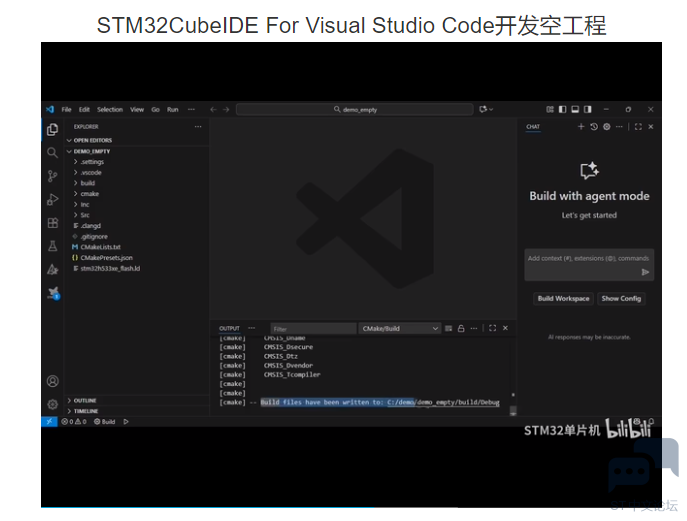The image size is (687, 521).
Task: Click the Accounts icon in activity bar
Action: tap(52, 381)
